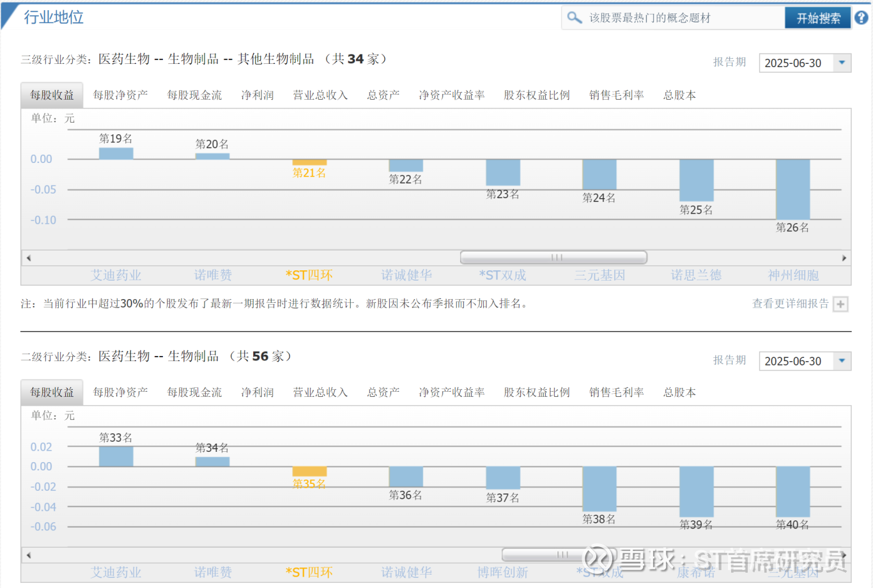
Task: Select the 每股收益 tab in the 三级行业 section
Action: point(52,95)
